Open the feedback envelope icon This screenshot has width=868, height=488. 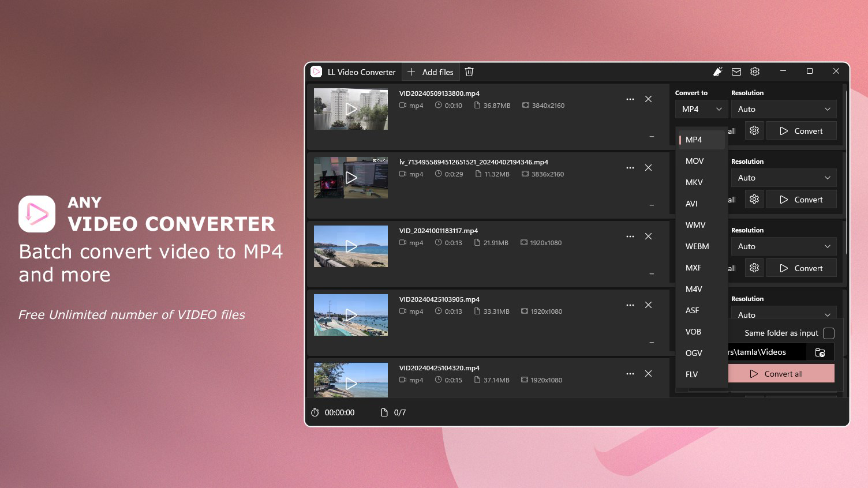(x=736, y=72)
